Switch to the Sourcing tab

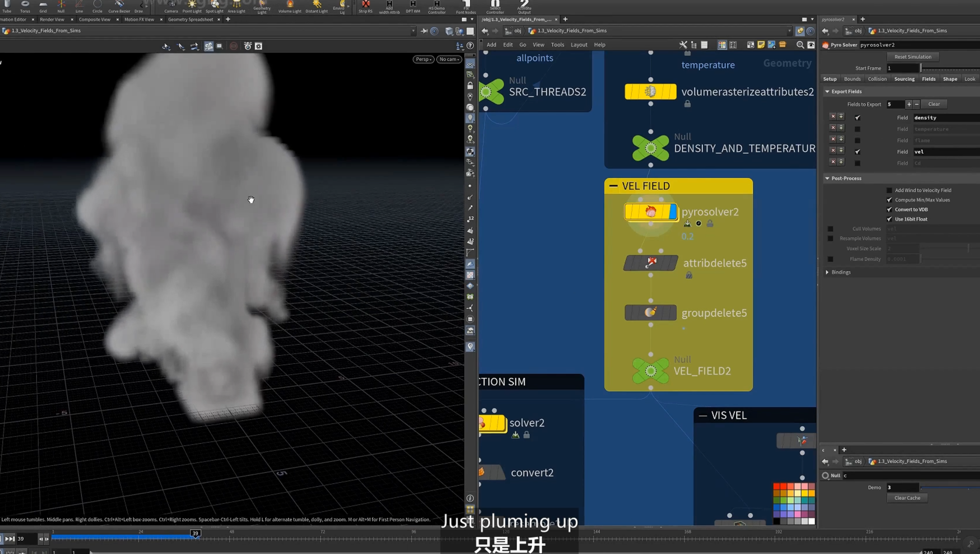point(904,79)
